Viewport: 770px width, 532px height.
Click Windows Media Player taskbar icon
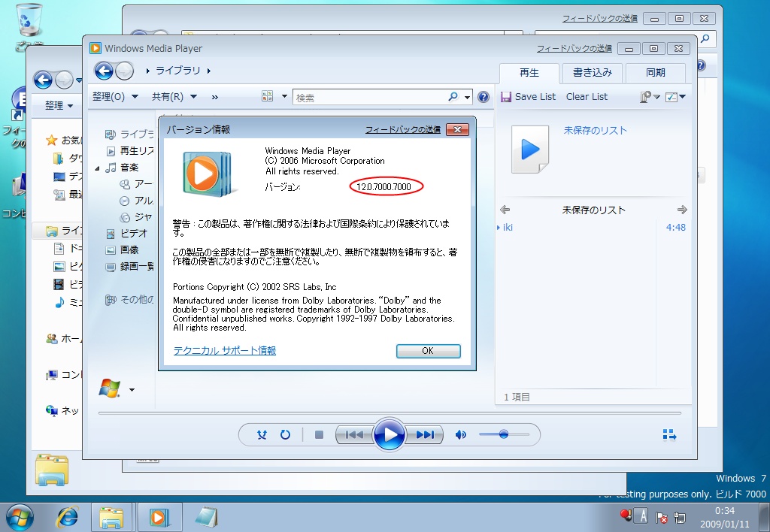pos(159,517)
